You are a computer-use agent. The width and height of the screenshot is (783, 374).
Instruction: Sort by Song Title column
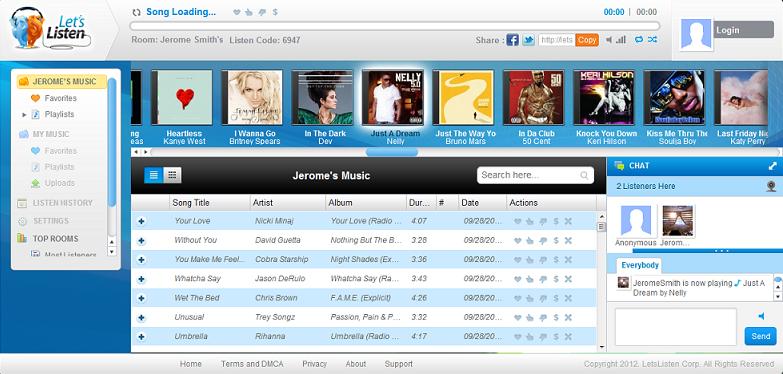tap(210, 203)
